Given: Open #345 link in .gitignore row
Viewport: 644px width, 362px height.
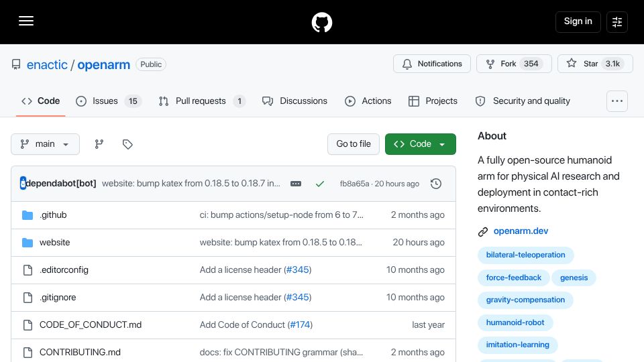Looking at the screenshot, I should [x=297, y=298].
